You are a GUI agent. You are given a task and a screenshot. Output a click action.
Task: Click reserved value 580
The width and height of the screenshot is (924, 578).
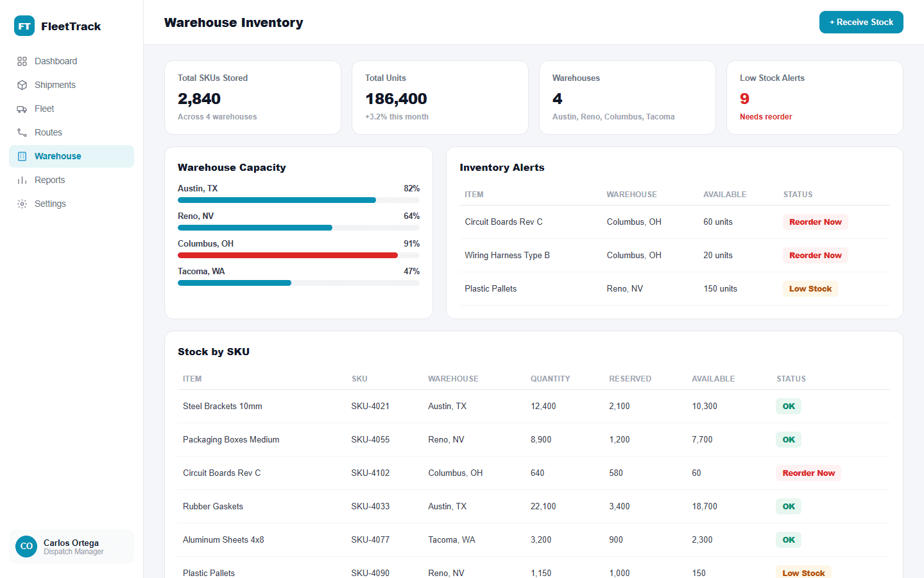pyautogui.click(x=616, y=473)
